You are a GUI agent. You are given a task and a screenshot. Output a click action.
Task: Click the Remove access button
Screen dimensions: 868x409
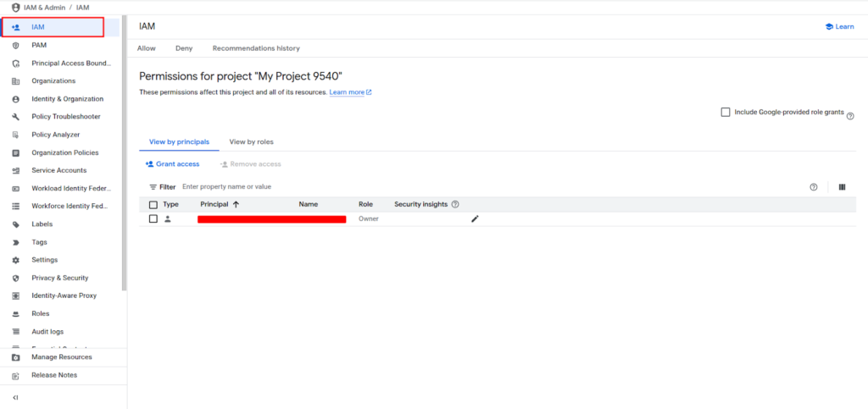(250, 164)
